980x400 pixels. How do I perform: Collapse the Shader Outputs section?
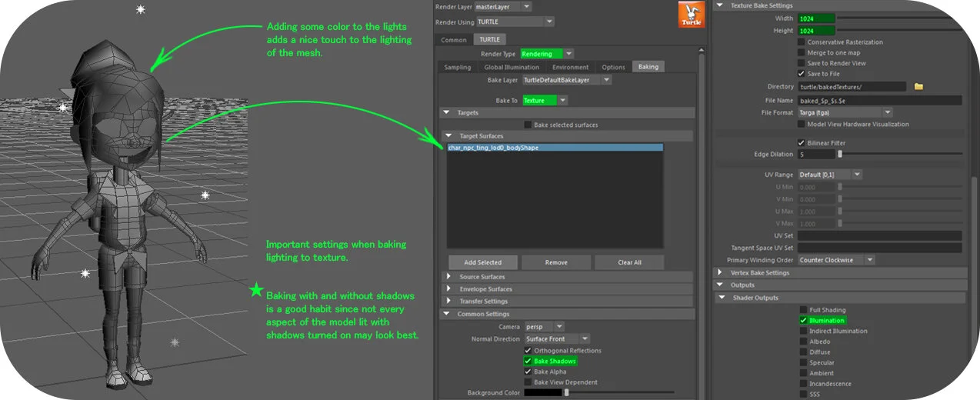[721, 298]
